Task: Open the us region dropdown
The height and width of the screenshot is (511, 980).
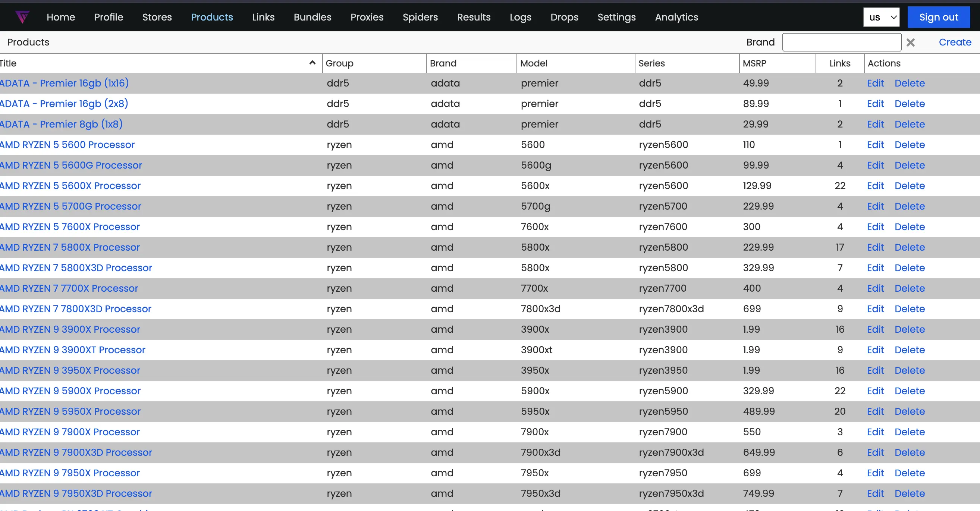Action: [881, 17]
